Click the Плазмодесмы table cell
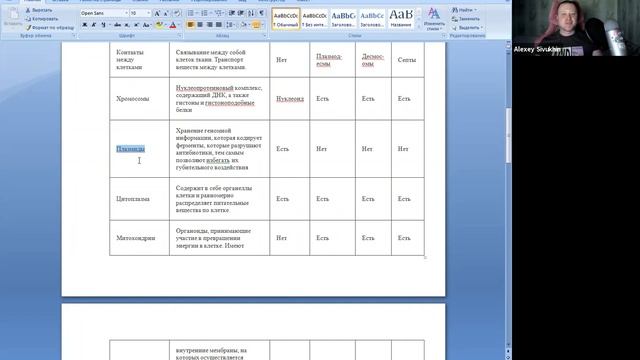 click(x=332, y=60)
